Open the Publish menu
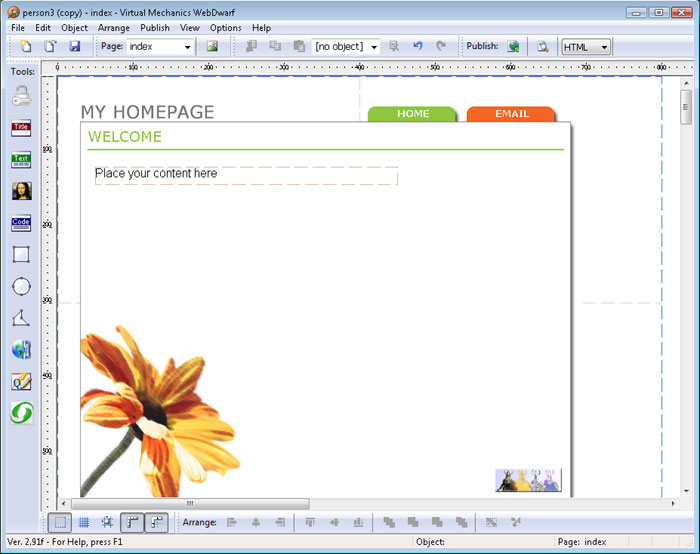This screenshot has height=554, width=700. tap(155, 28)
